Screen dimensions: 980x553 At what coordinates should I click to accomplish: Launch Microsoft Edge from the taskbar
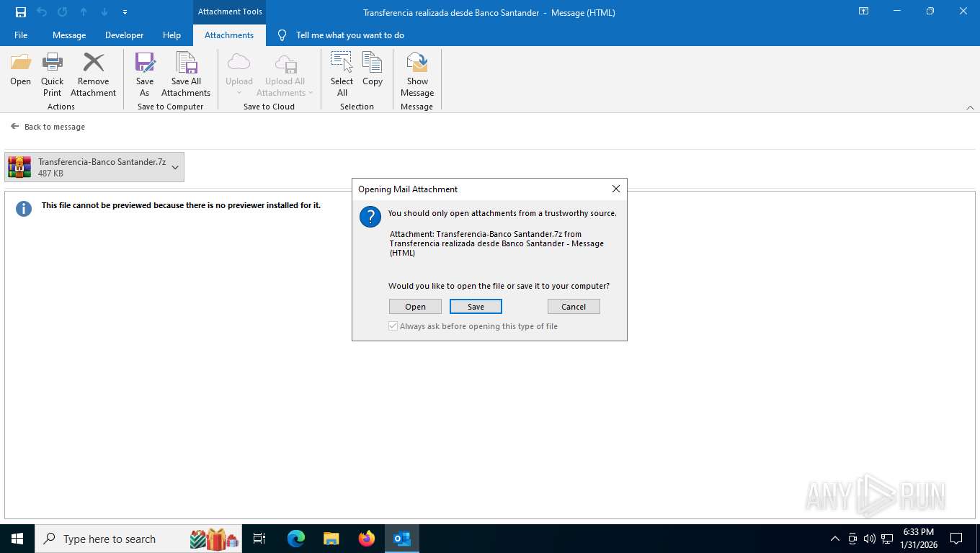coord(296,539)
